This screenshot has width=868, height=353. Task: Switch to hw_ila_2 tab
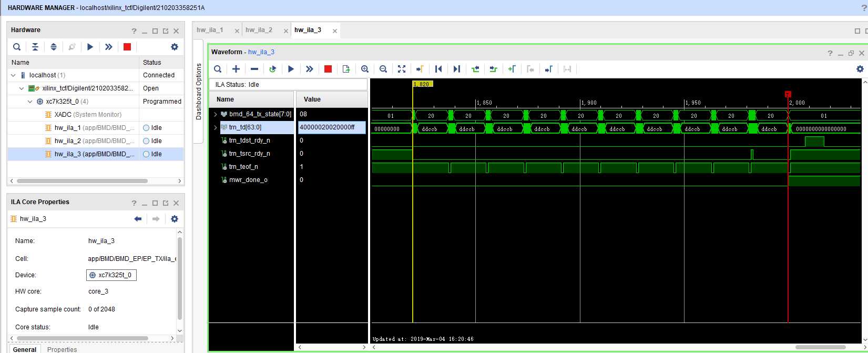(x=259, y=30)
